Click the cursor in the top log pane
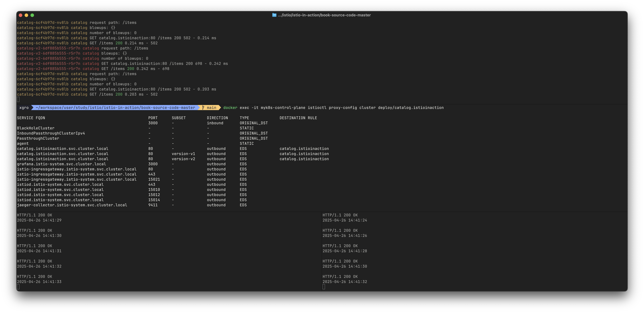The image size is (644, 313). click(x=18, y=99)
